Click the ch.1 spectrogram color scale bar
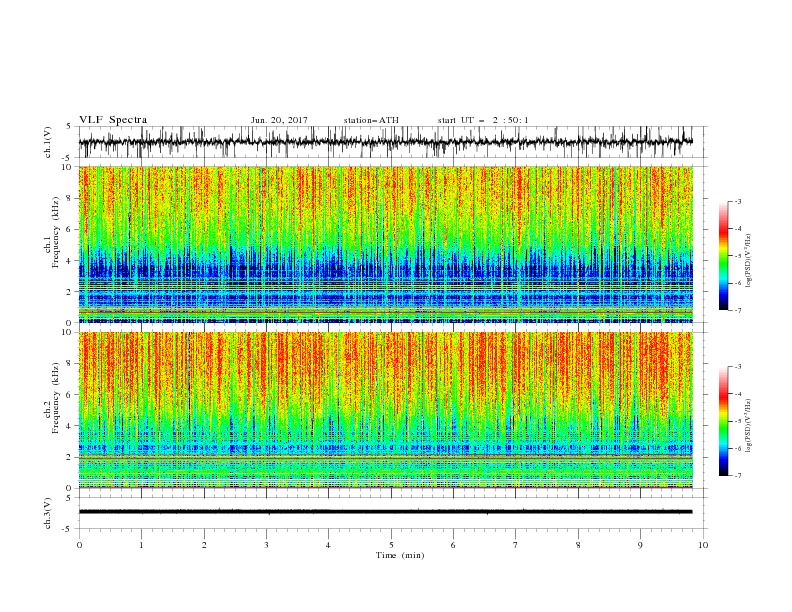 (723, 256)
